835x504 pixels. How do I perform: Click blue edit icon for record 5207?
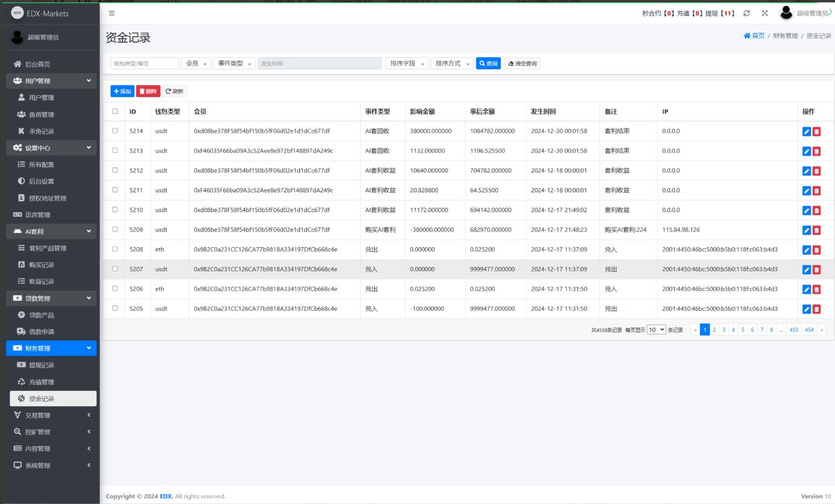(806, 270)
